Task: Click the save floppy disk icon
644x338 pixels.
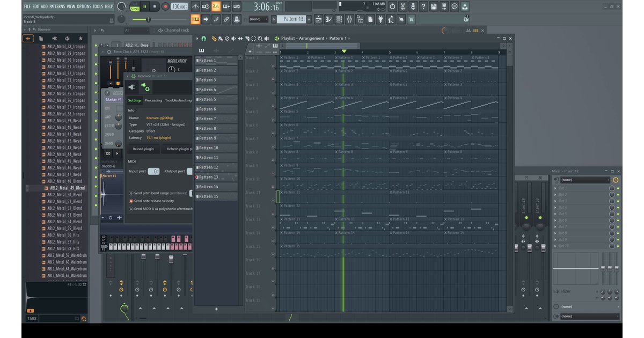Action: click(x=434, y=6)
